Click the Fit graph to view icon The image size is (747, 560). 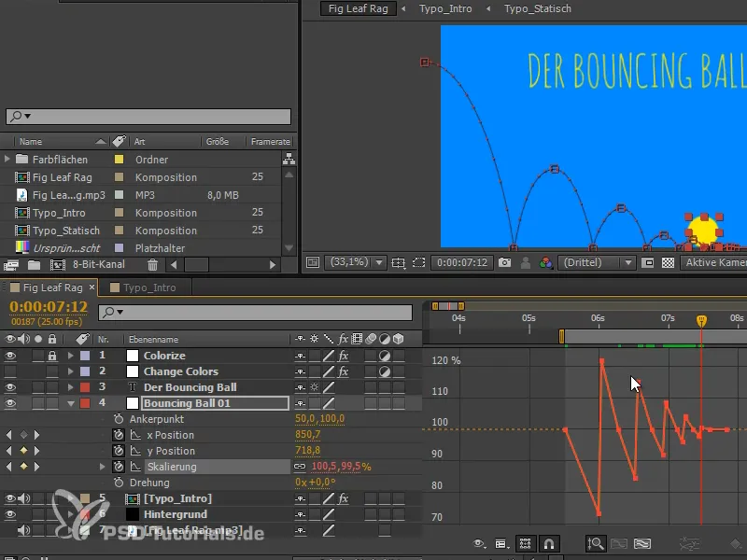point(595,542)
